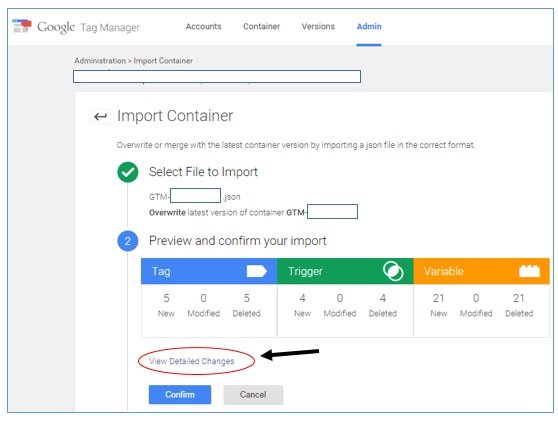
Task: Open the Container tab
Action: 262,26
